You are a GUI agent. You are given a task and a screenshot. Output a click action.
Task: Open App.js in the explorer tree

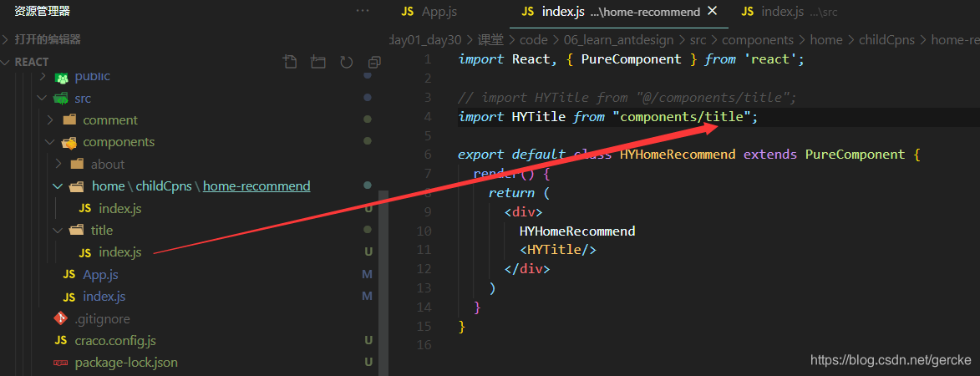coord(100,274)
